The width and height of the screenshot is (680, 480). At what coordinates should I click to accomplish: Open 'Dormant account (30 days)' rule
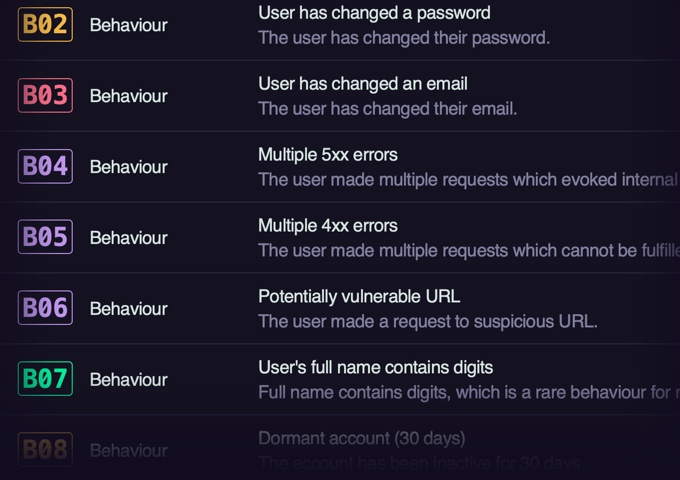tap(361, 438)
